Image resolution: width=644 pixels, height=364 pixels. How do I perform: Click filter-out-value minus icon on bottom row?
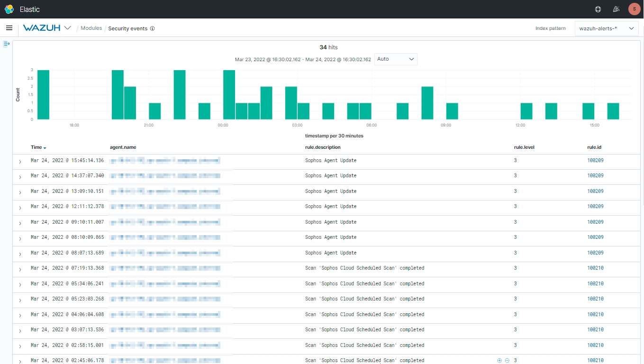(507, 361)
